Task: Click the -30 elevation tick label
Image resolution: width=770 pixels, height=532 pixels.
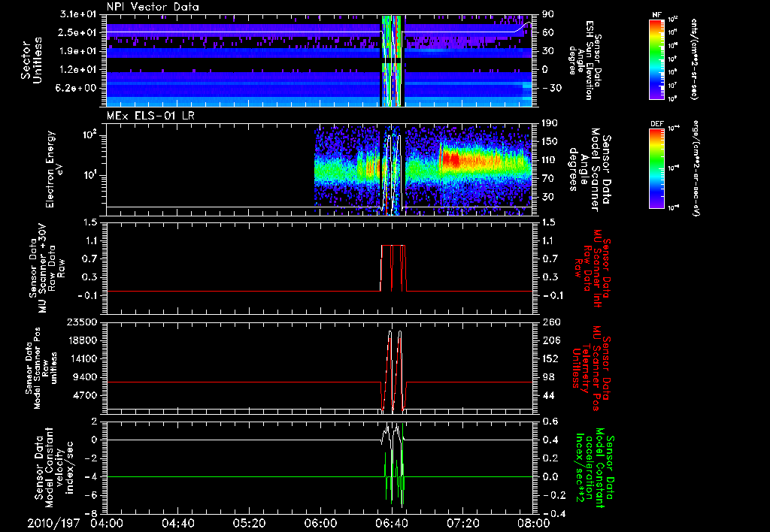Action: 551,88
